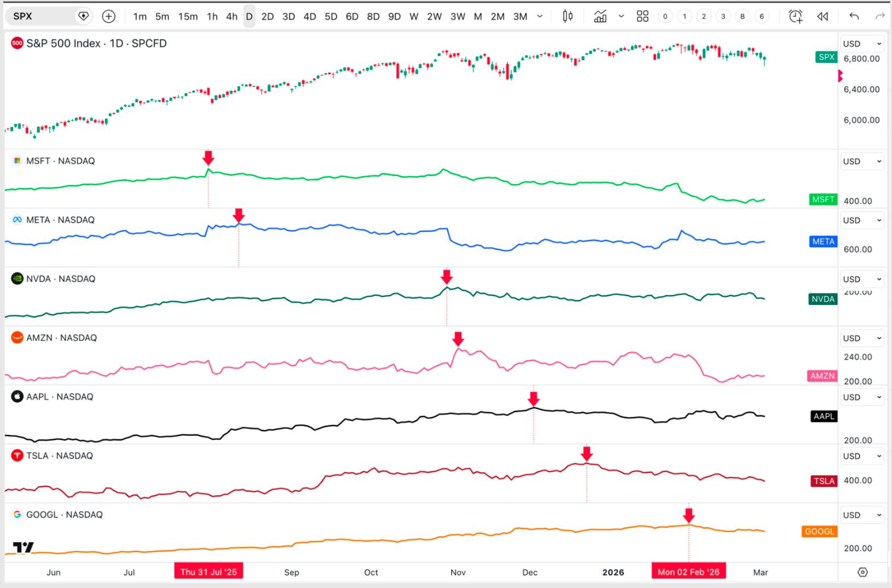This screenshot has width=892, height=588.
Task: Switch to 3M timeframe
Action: (520, 16)
